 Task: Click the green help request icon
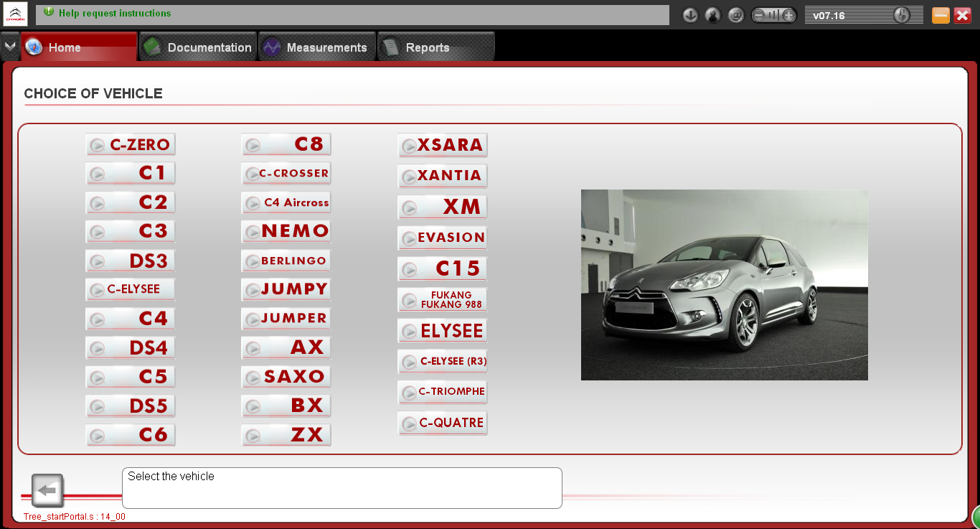(x=48, y=12)
